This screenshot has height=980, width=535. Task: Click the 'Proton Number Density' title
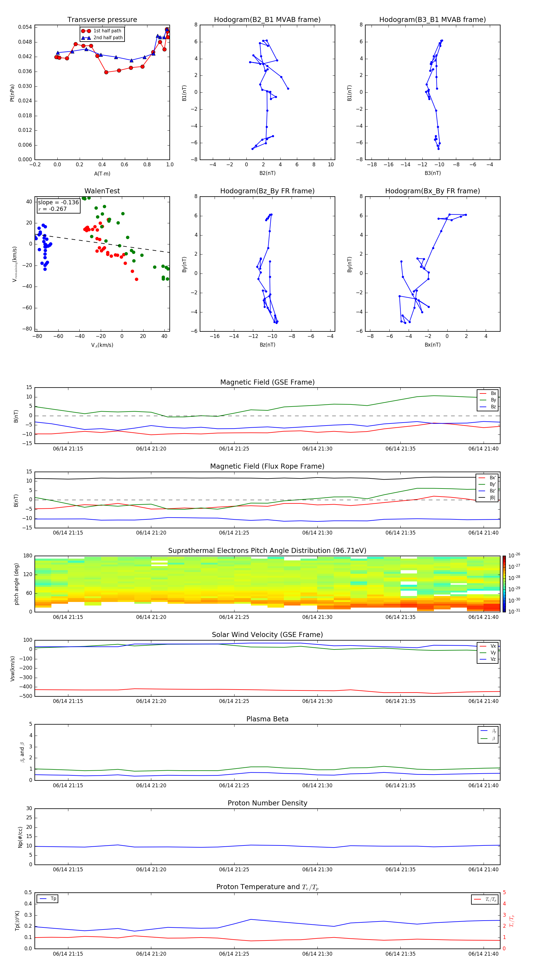point(267,803)
